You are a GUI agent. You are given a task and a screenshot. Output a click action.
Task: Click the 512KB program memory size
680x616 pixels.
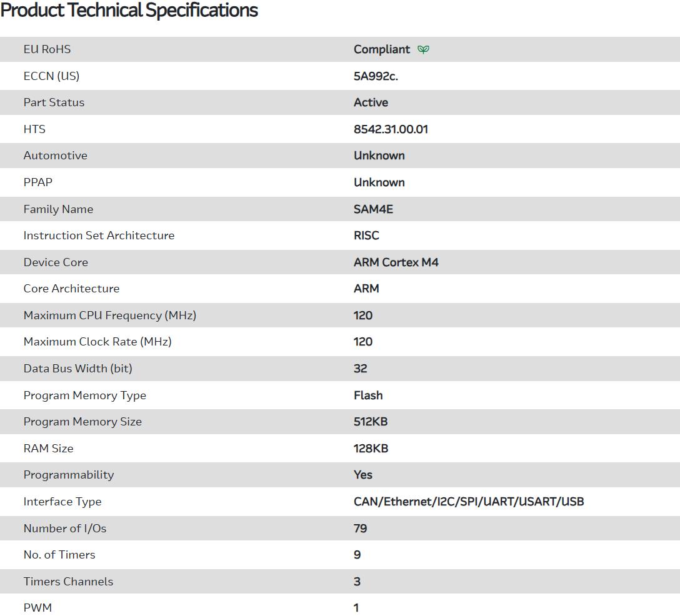pos(371,422)
